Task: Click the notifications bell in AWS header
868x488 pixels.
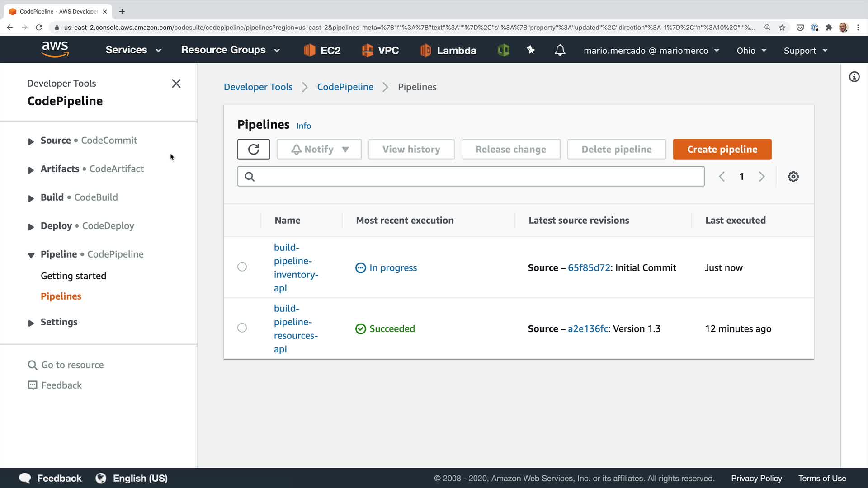Action: coord(560,50)
